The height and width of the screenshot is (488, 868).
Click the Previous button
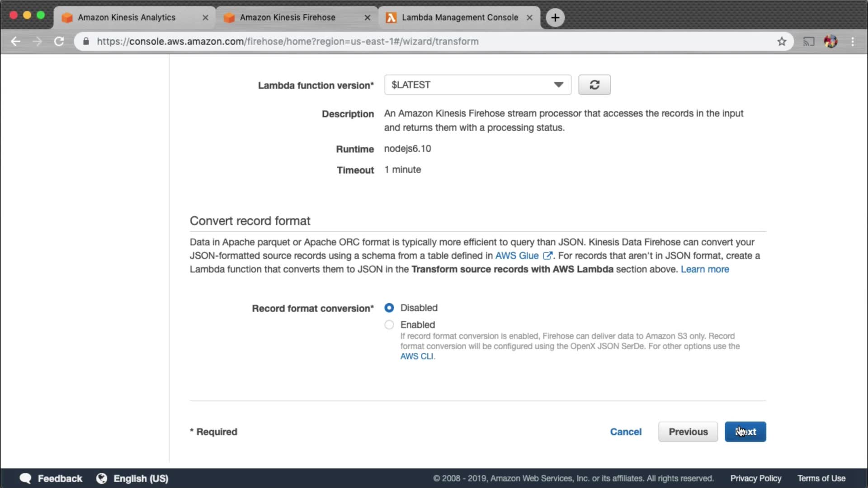tap(688, 432)
